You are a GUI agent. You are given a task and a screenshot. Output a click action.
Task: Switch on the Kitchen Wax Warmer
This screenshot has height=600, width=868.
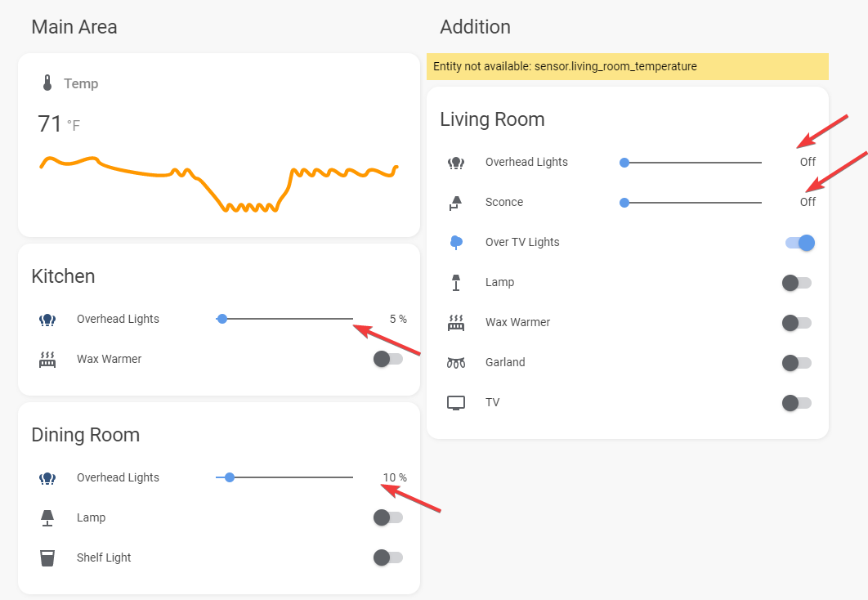(x=388, y=359)
